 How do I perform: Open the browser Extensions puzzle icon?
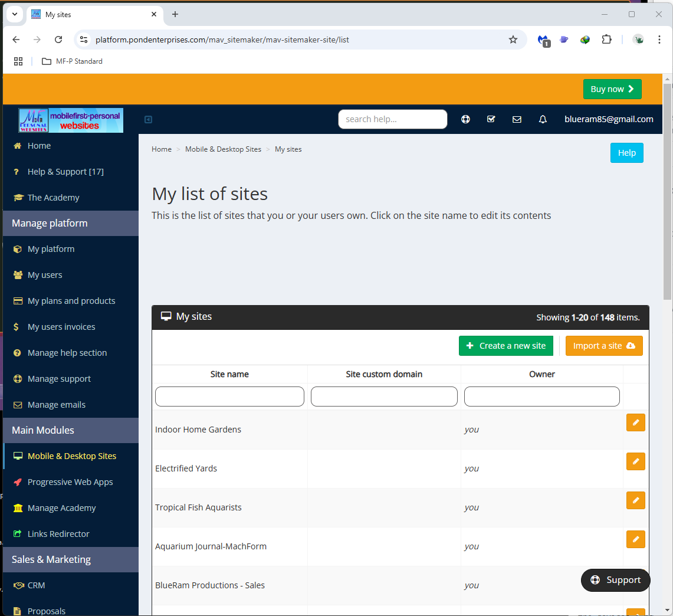tap(606, 40)
